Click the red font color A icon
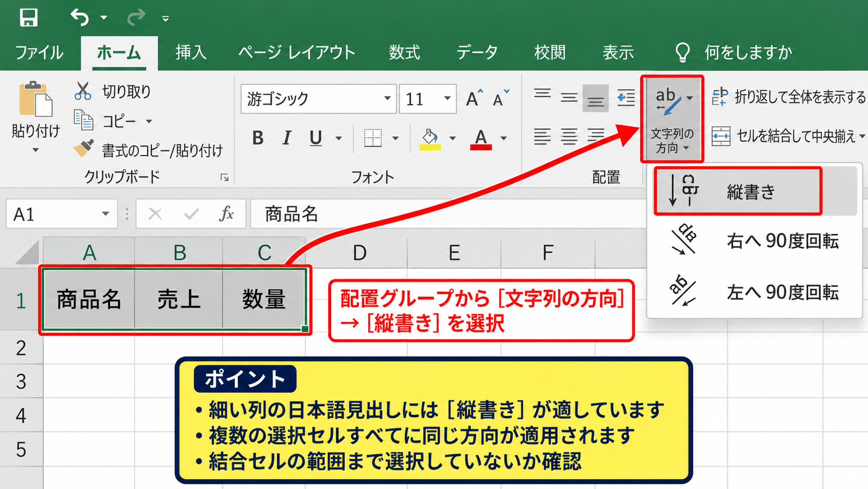Viewport: 868px width, 489px height. [x=481, y=139]
